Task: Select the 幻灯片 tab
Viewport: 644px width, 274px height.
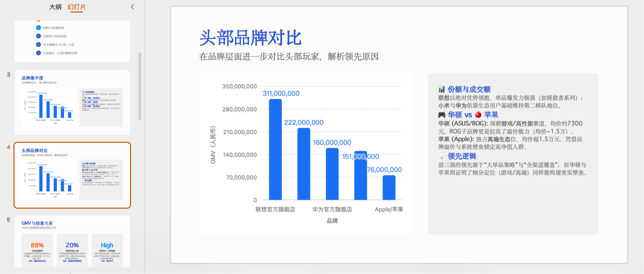Action: click(x=77, y=7)
